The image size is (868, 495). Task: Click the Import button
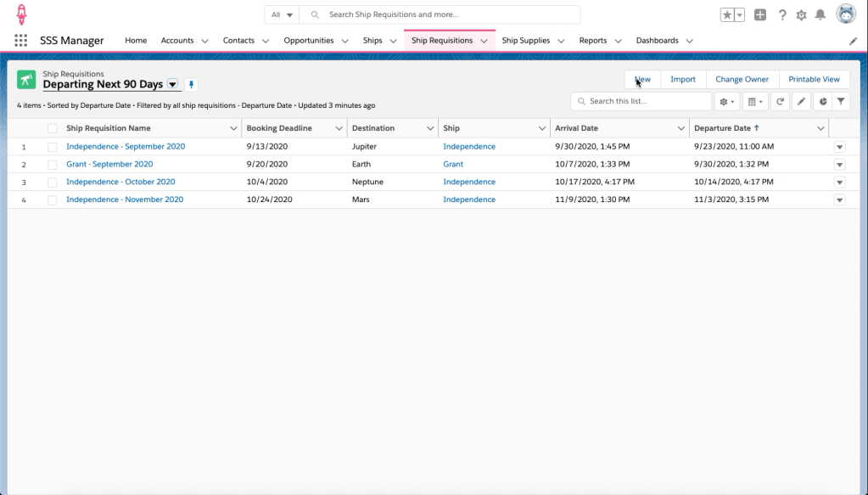[x=682, y=79]
